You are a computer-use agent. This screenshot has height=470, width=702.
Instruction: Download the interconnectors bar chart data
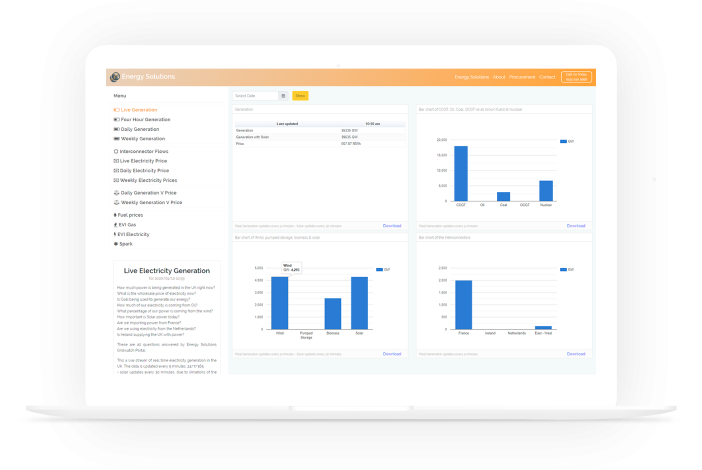click(576, 354)
